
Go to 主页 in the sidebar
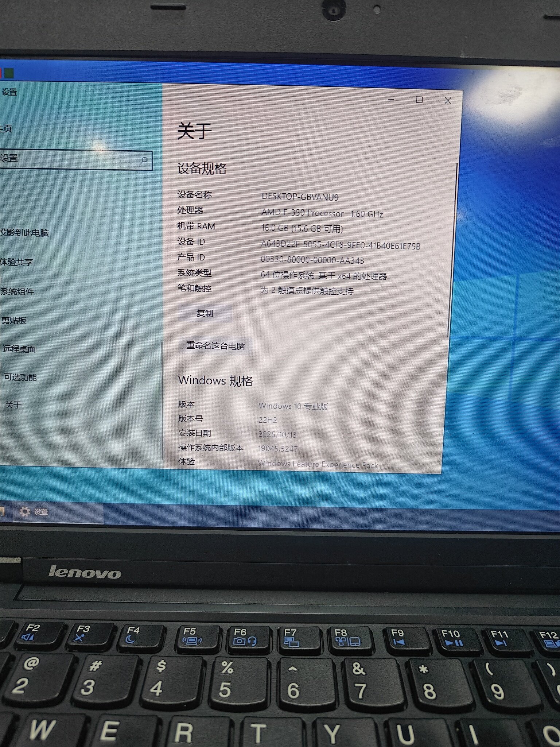coord(7,128)
